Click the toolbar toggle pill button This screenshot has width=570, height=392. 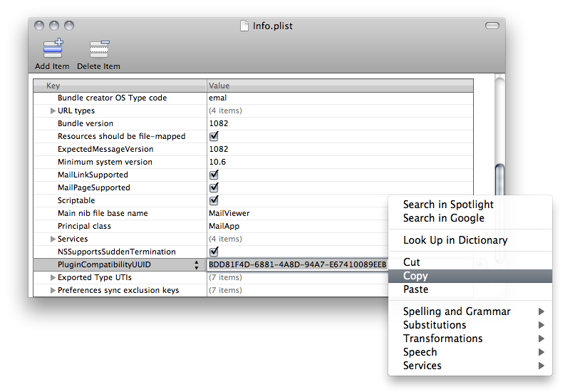[492, 26]
